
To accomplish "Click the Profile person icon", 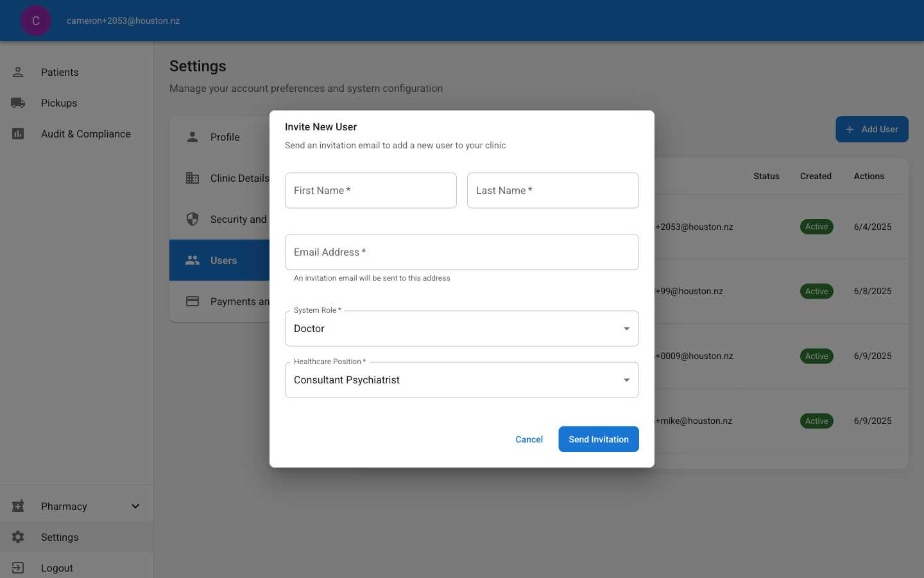I will [x=193, y=137].
